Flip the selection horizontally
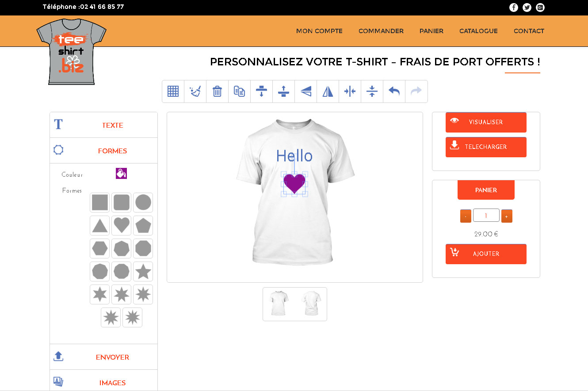 [328, 91]
